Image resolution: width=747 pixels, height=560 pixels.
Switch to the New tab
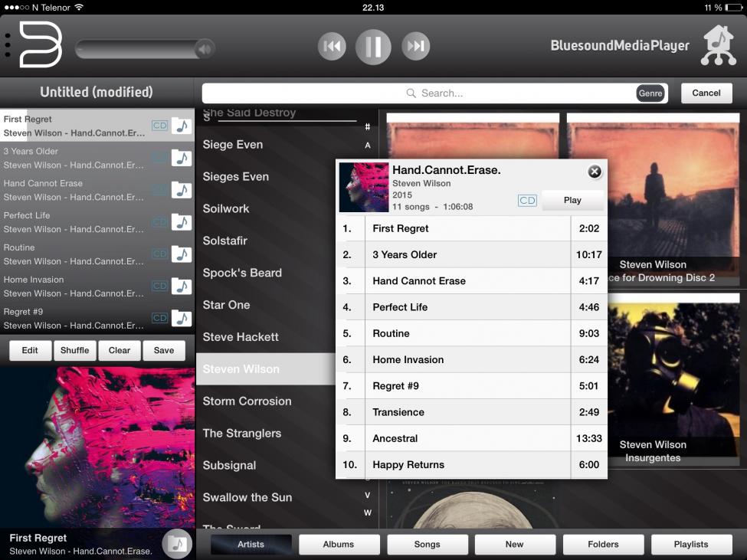[x=515, y=544]
